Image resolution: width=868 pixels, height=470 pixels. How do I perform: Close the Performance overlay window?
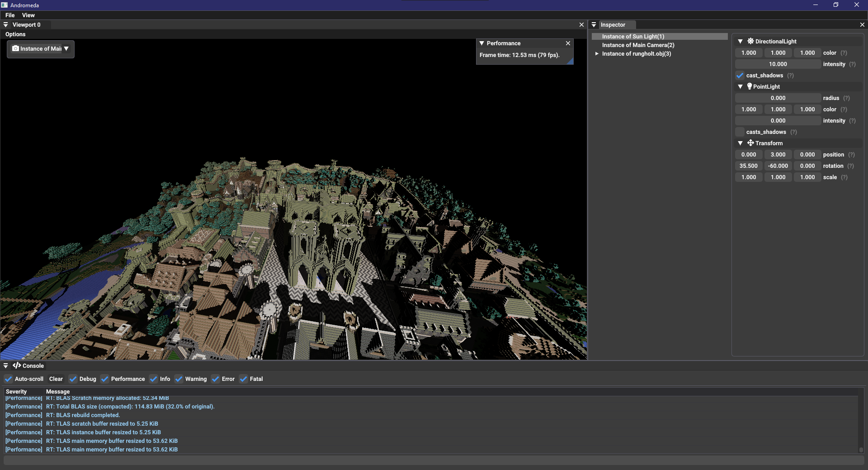(x=568, y=43)
